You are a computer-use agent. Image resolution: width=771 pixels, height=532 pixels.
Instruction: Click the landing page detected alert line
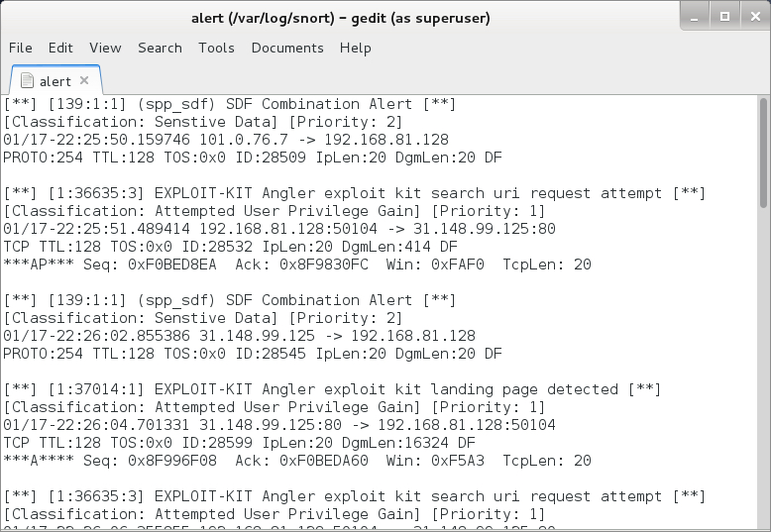333,389
